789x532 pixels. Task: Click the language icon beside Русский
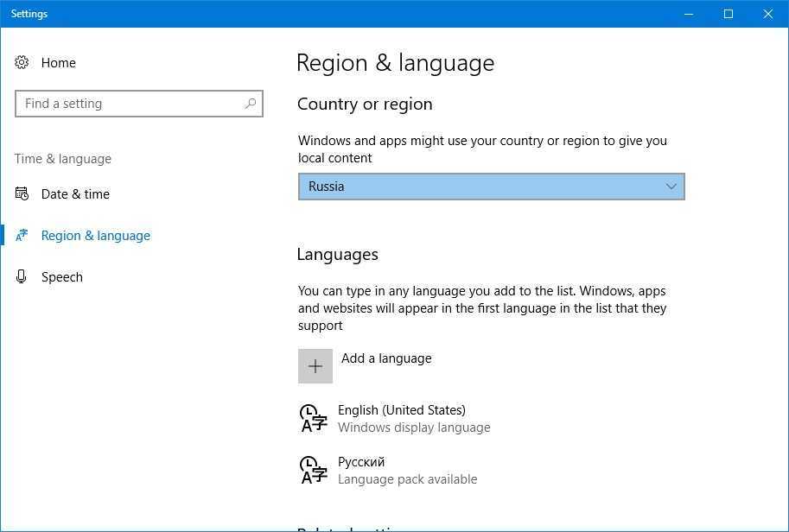(x=313, y=470)
